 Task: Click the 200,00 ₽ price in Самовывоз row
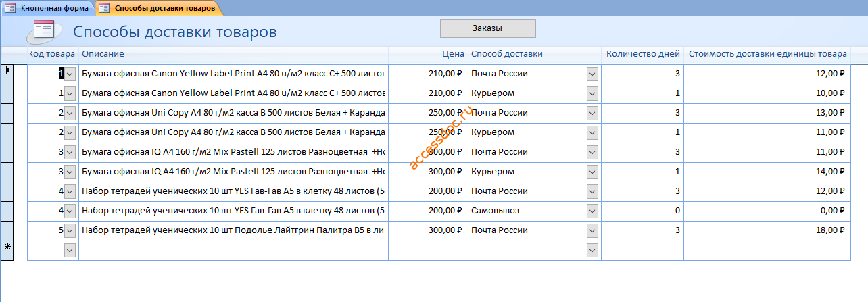click(x=428, y=211)
